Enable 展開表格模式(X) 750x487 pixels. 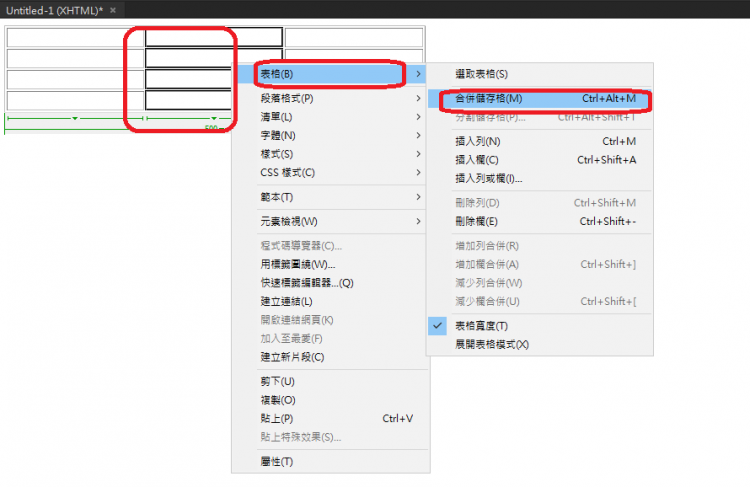[x=492, y=344]
